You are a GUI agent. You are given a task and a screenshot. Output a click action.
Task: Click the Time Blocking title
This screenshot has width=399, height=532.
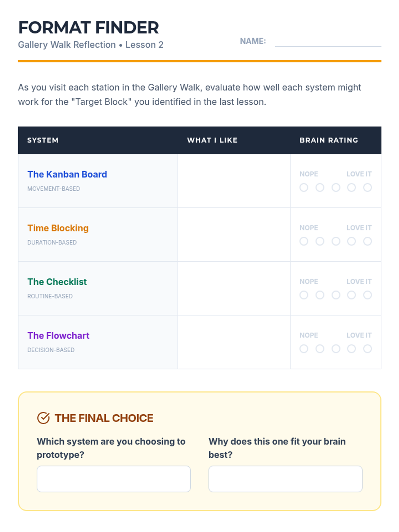pos(58,228)
